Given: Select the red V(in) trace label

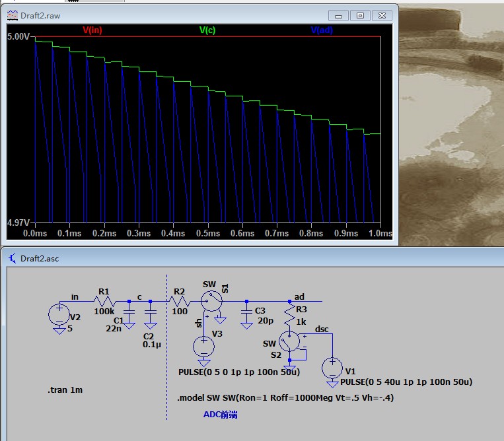Looking at the screenshot, I should (92, 30).
